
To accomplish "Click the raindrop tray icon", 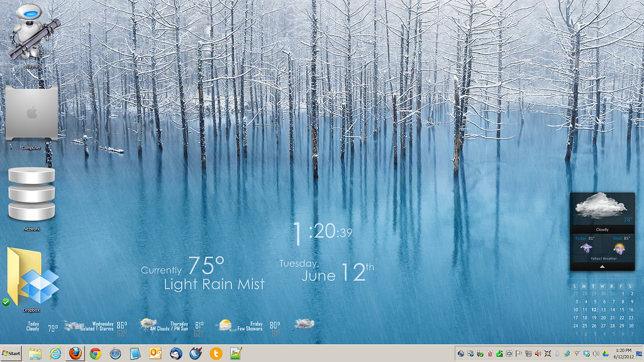I will point(557,354).
